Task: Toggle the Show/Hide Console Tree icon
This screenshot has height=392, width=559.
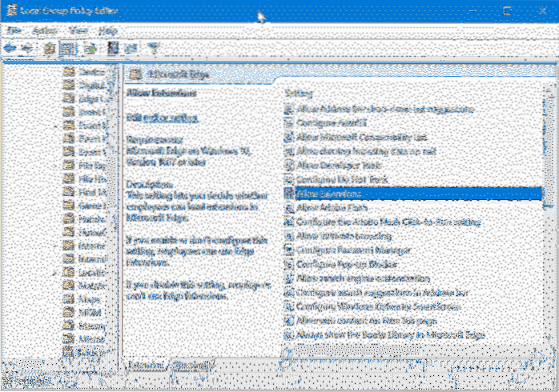Action: (x=68, y=48)
